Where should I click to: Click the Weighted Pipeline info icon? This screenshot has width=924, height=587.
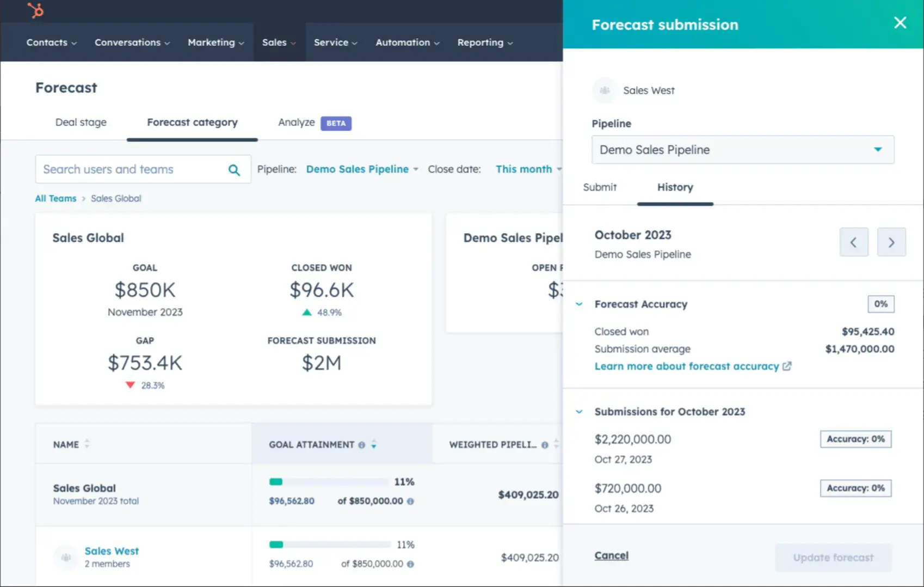tap(546, 445)
